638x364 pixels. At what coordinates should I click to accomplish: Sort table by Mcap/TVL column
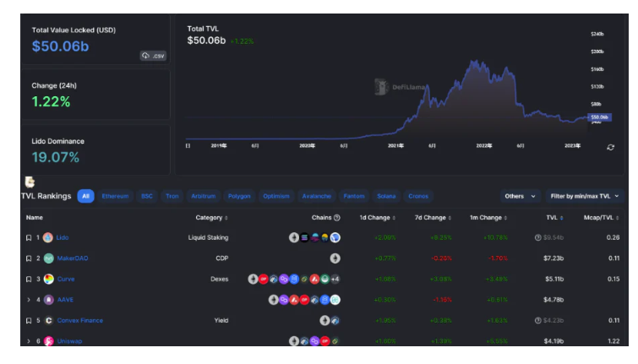point(602,218)
